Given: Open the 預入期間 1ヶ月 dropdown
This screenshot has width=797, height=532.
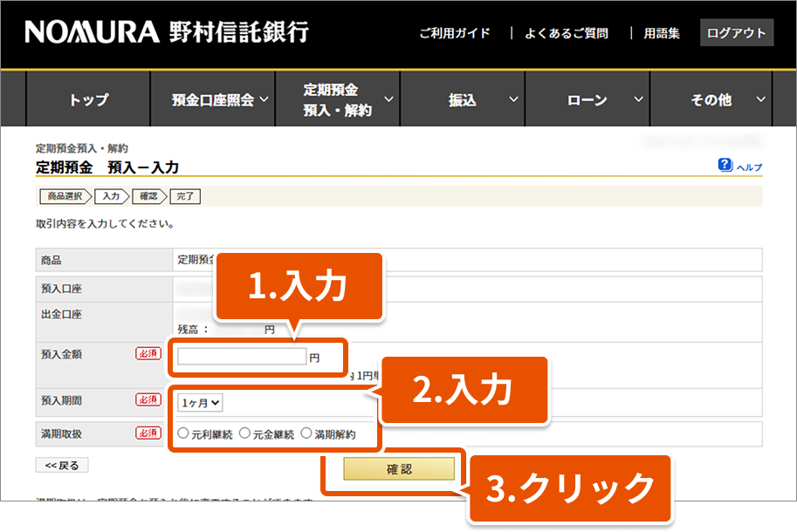Looking at the screenshot, I should pyautogui.click(x=201, y=402).
